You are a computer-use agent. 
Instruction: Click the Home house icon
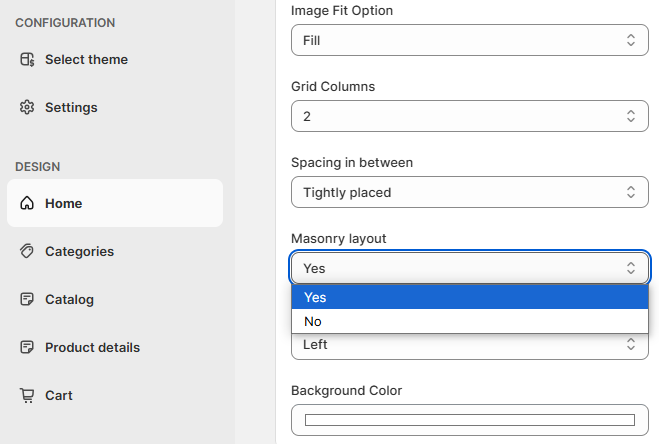click(27, 204)
